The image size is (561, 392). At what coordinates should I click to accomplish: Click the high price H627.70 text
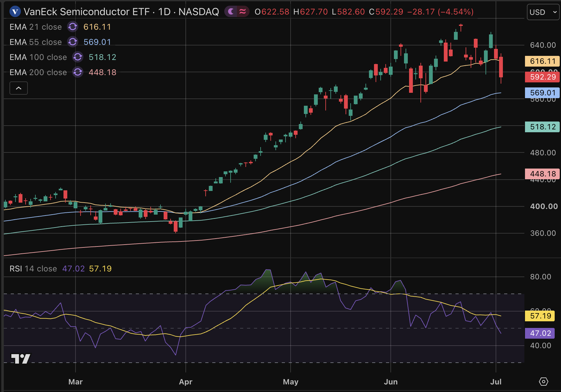coord(311,12)
